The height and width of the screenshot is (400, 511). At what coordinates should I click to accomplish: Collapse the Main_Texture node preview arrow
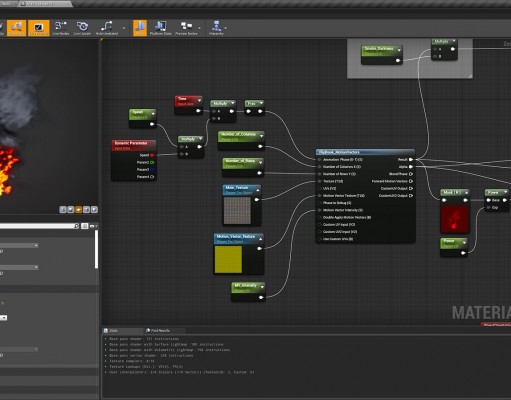pyautogui.click(x=258, y=190)
